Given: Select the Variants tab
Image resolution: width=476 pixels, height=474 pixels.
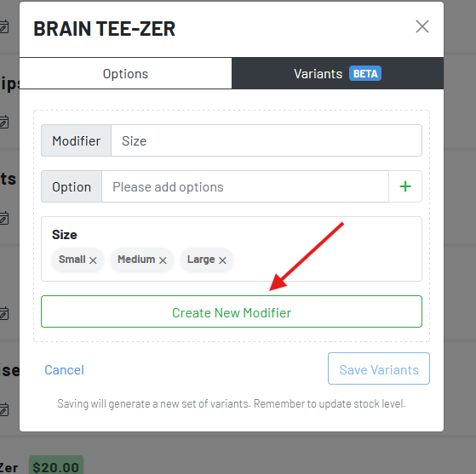Looking at the screenshot, I should pyautogui.click(x=337, y=74).
